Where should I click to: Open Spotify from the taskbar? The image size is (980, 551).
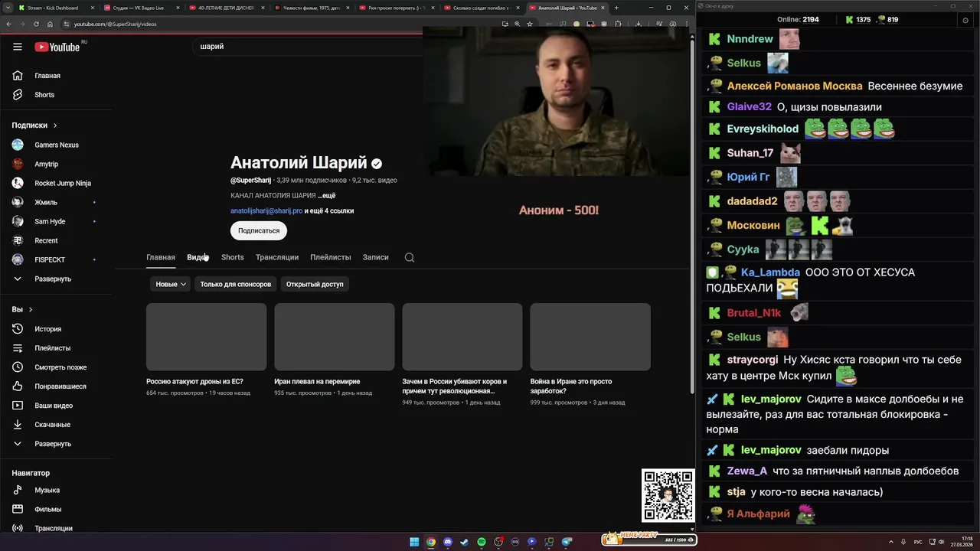[482, 542]
